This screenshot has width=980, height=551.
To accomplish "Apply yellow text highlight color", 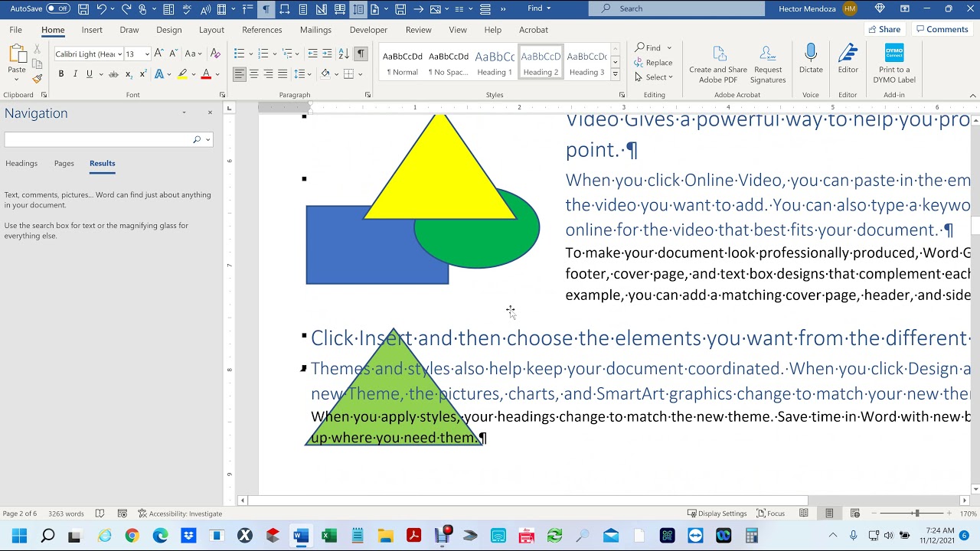I will pyautogui.click(x=182, y=74).
